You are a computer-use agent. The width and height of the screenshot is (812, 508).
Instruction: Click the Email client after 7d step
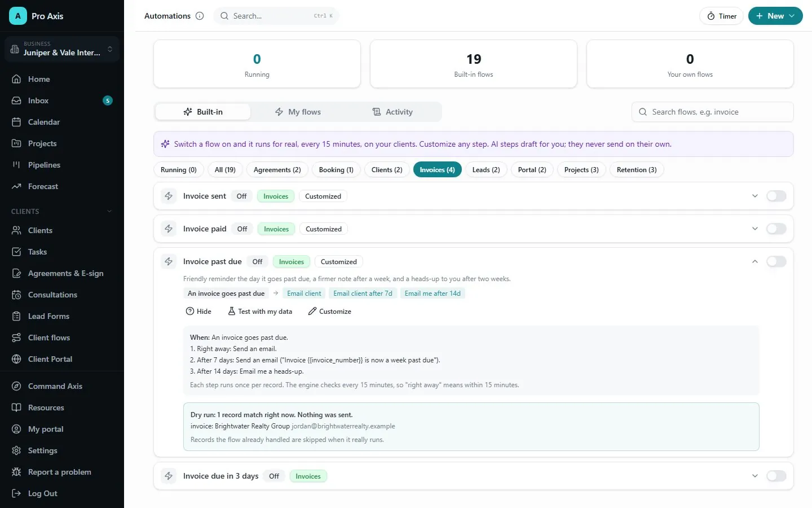tap(363, 294)
